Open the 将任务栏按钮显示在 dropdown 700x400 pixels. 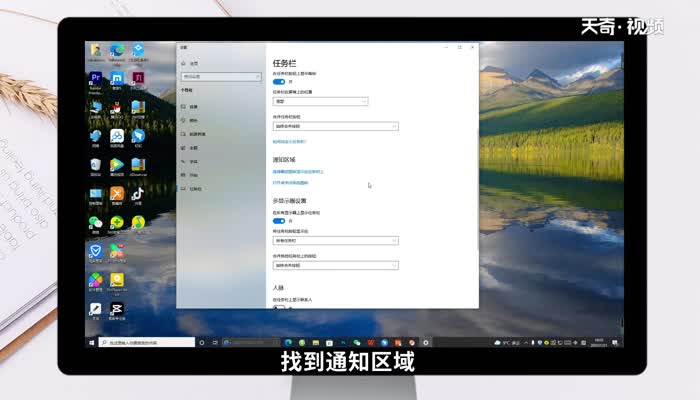click(336, 241)
